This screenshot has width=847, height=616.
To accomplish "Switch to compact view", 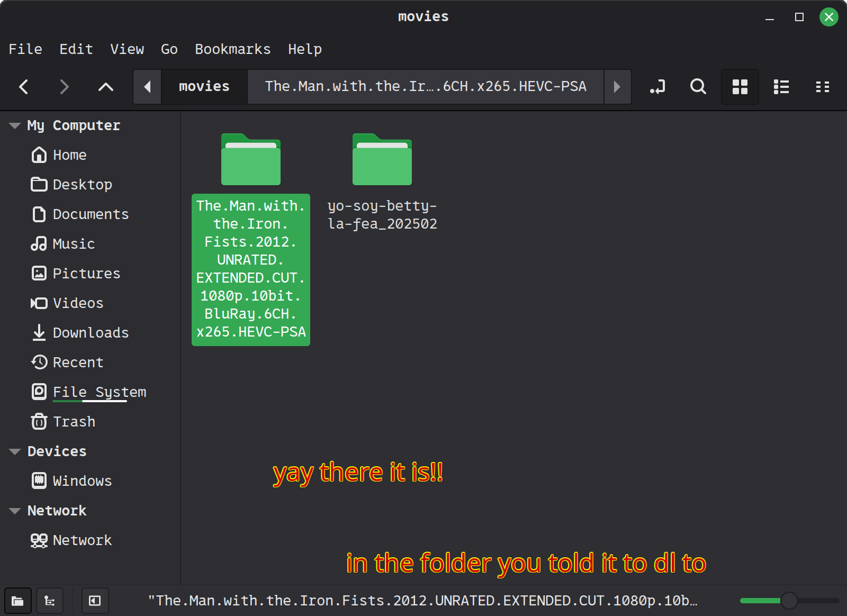I will [x=823, y=87].
